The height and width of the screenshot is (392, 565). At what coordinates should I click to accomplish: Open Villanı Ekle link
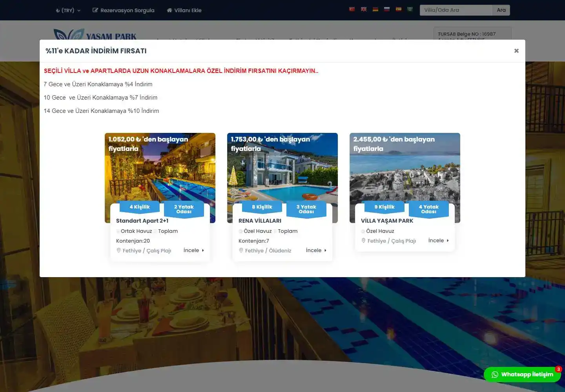(184, 10)
